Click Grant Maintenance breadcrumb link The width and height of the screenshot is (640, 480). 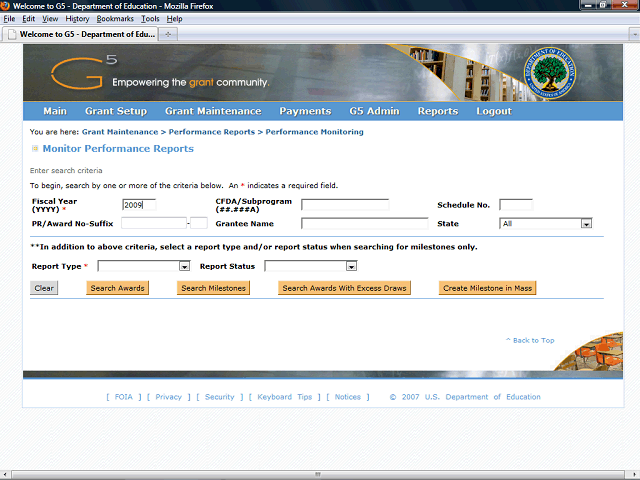[120, 132]
